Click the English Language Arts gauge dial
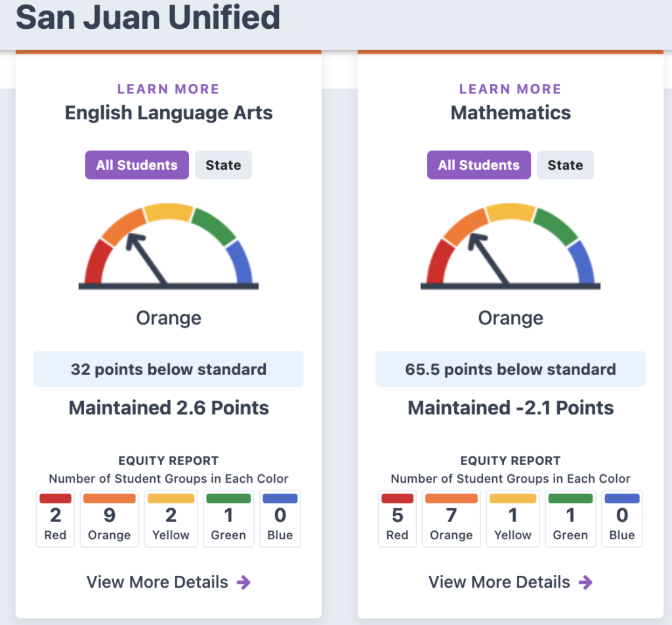Image resolution: width=672 pixels, height=625 pixels. [169, 247]
